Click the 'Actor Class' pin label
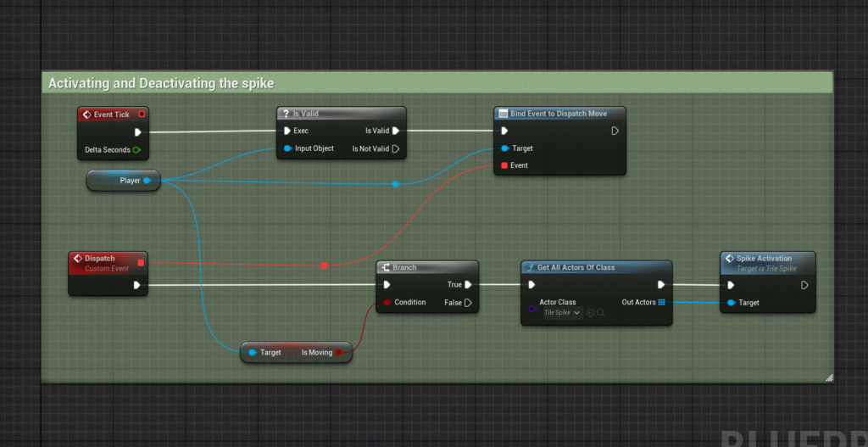 (x=558, y=303)
